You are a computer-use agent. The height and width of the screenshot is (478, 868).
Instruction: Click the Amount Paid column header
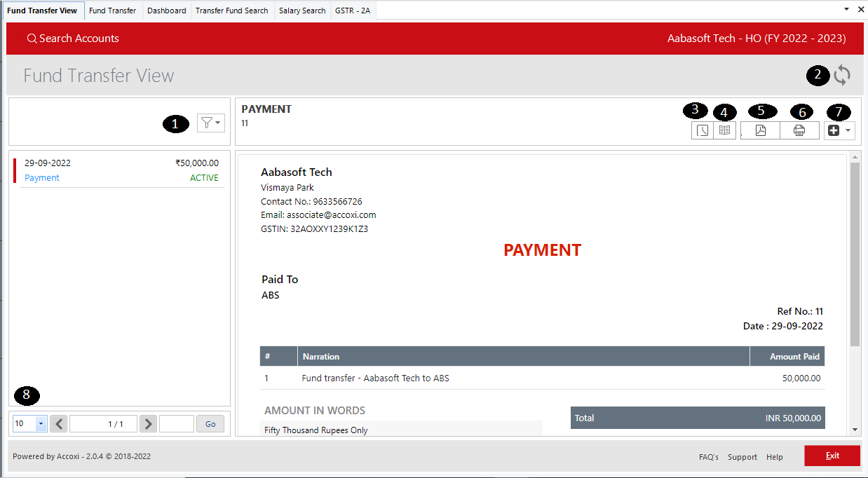pos(787,356)
